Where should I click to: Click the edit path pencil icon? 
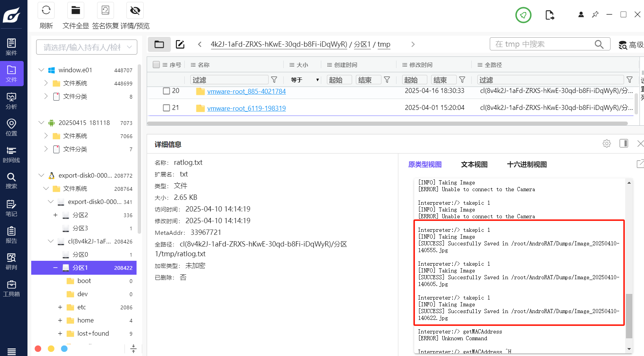tap(180, 44)
